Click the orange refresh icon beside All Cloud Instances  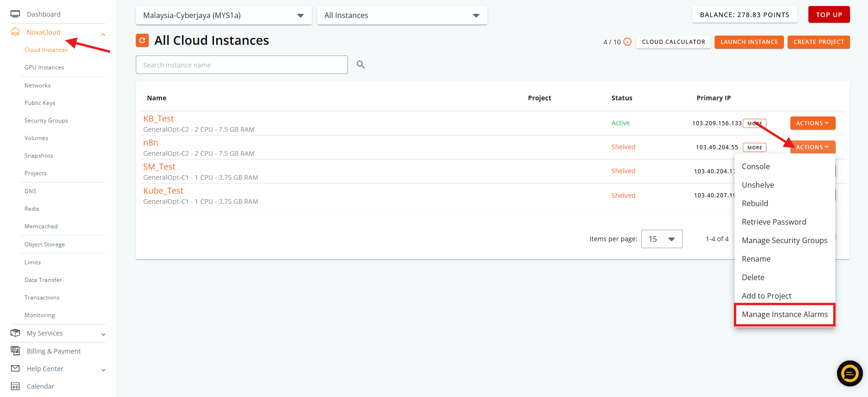coord(142,41)
